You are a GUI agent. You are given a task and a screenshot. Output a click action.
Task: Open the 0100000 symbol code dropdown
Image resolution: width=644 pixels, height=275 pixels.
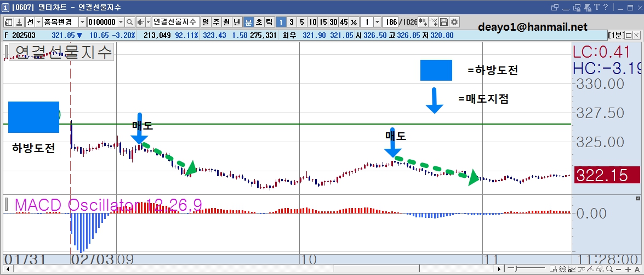tap(121, 22)
